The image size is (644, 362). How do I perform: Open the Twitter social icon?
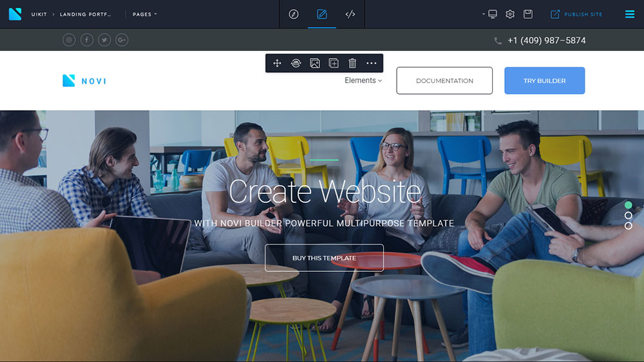[x=104, y=40]
